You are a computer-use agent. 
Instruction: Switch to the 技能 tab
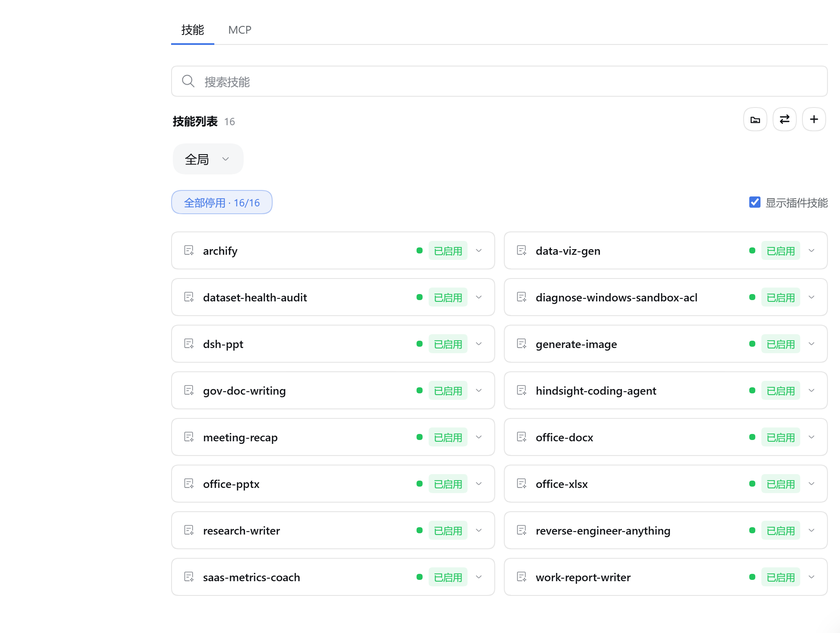pos(192,30)
